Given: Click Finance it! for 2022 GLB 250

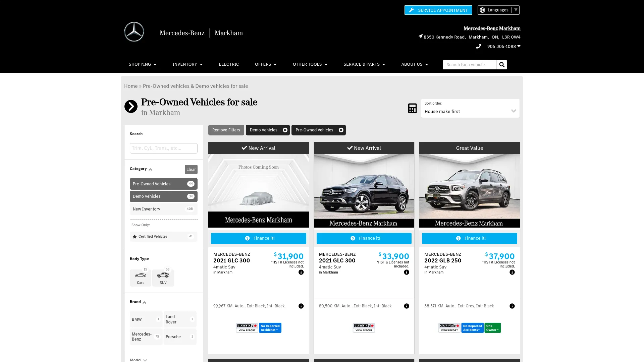Looking at the screenshot, I should [470, 238].
